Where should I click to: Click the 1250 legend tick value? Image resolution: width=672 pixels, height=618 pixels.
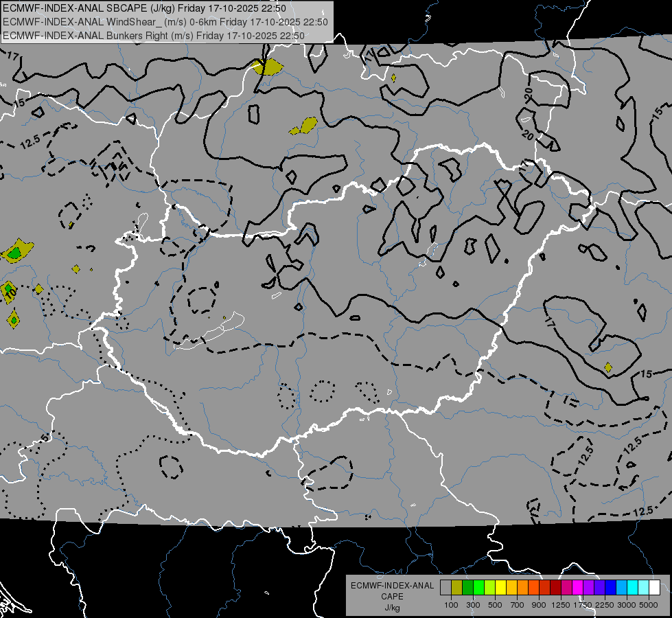pyautogui.click(x=561, y=605)
